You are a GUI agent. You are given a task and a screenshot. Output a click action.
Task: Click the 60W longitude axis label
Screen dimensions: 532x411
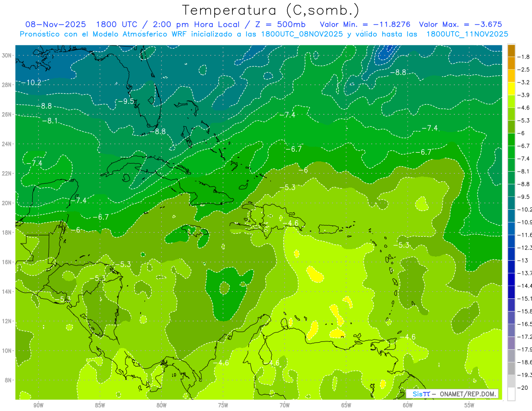point(408,405)
